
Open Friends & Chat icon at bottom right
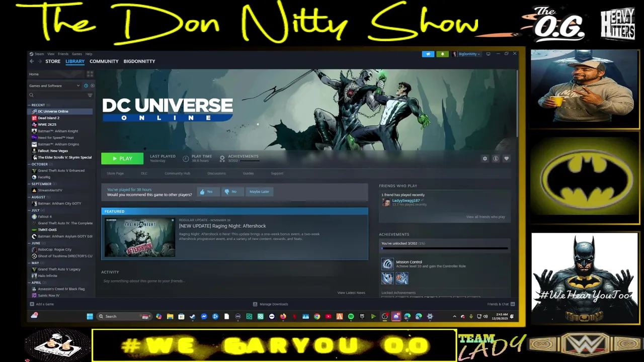(x=513, y=304)
